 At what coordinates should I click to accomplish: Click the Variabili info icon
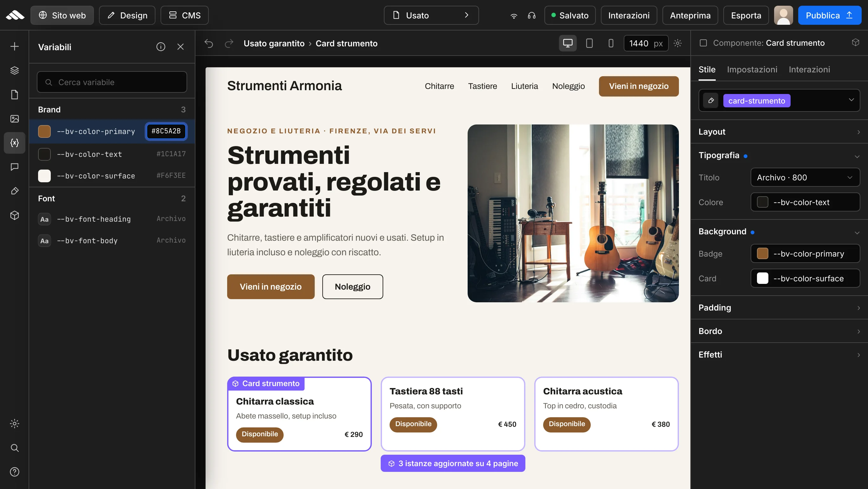(161, 47)
